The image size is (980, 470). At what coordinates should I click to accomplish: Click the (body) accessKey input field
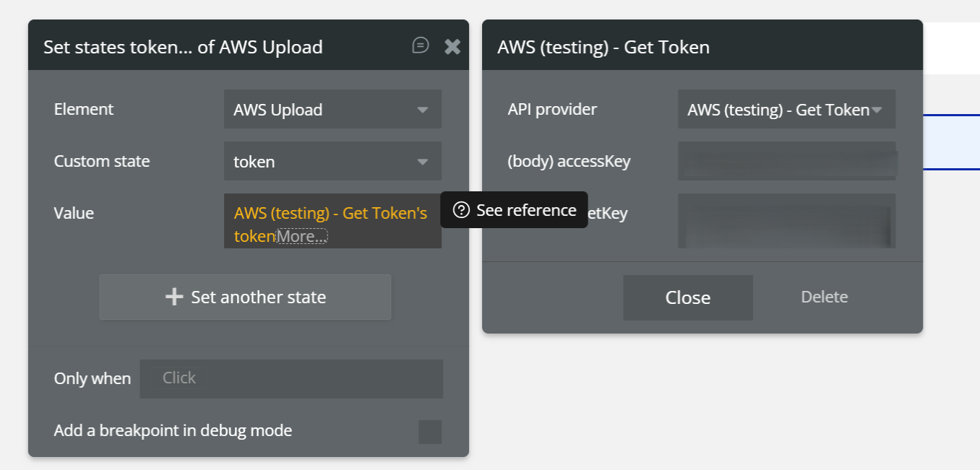(x=786, y=161)
